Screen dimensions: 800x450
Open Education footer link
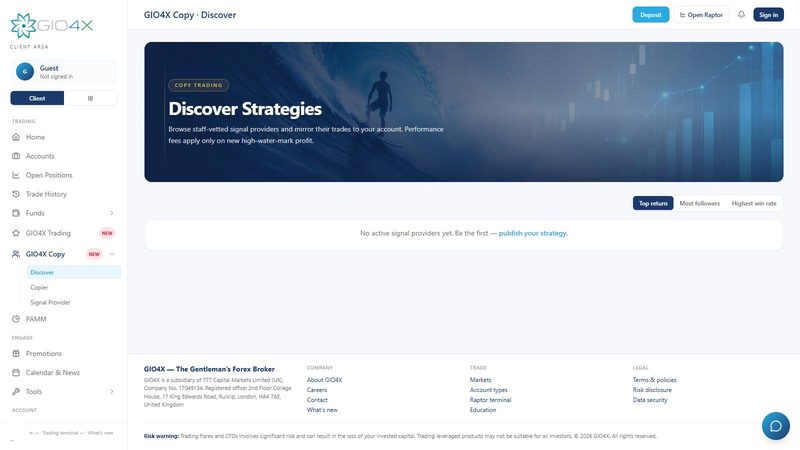[x=483, y=410]
